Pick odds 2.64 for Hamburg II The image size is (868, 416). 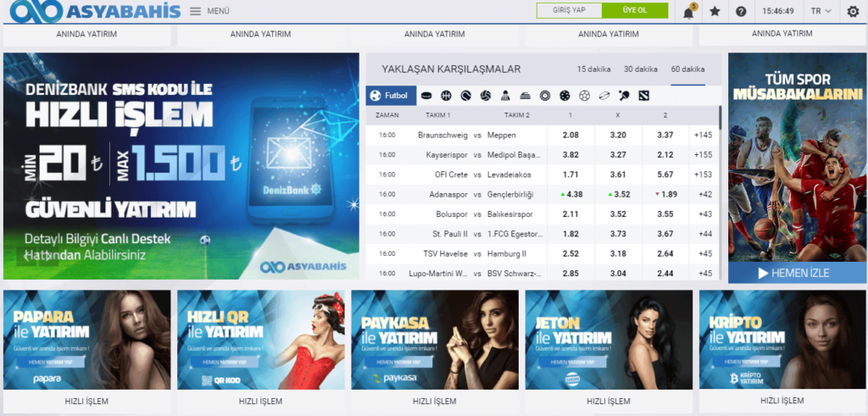click(666, 254)
